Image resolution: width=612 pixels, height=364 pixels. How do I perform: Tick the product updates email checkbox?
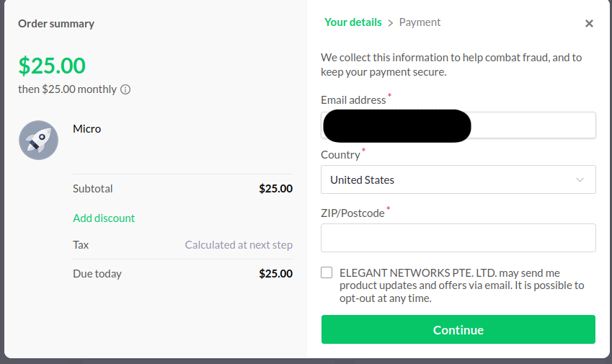(x=327, y=272)
